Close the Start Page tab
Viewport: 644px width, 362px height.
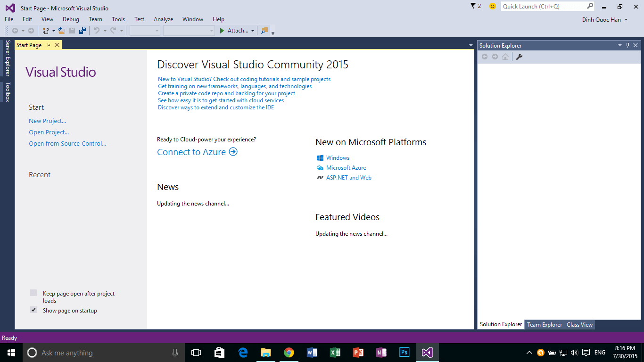[57, 45]
